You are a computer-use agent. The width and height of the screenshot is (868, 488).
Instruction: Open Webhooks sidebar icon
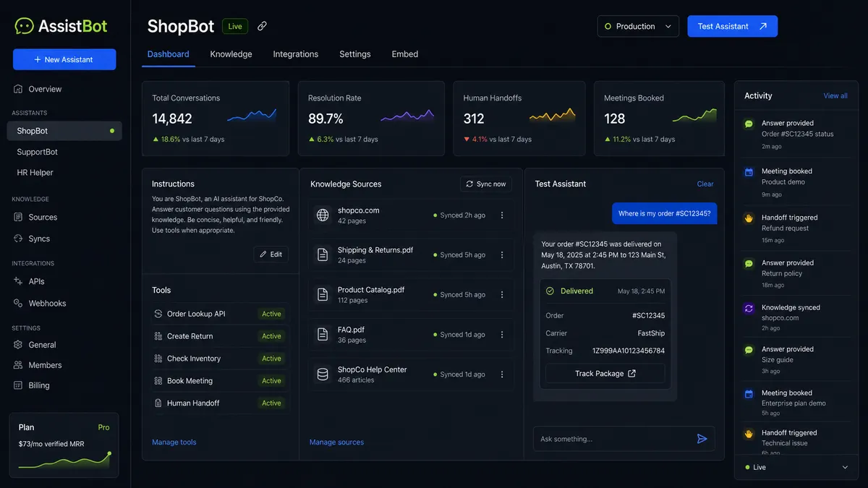click(x=19, y=303)
